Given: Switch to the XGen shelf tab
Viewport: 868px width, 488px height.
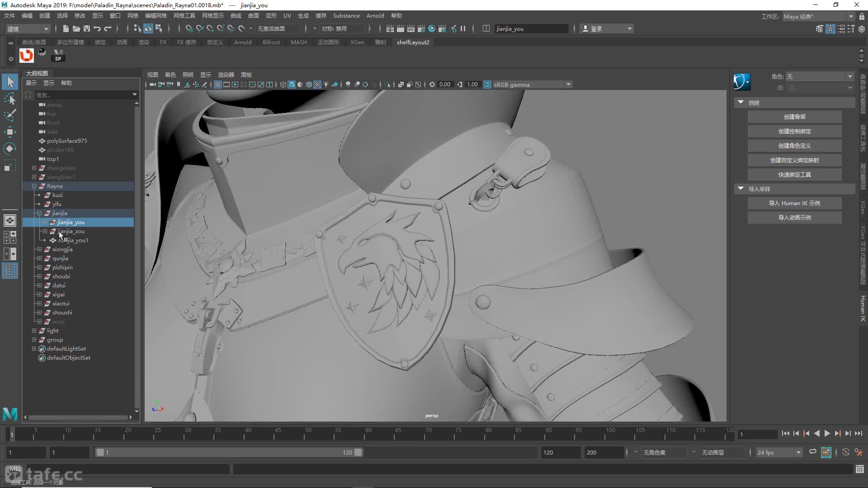Looking at the screenshot, I should (357, 42).
